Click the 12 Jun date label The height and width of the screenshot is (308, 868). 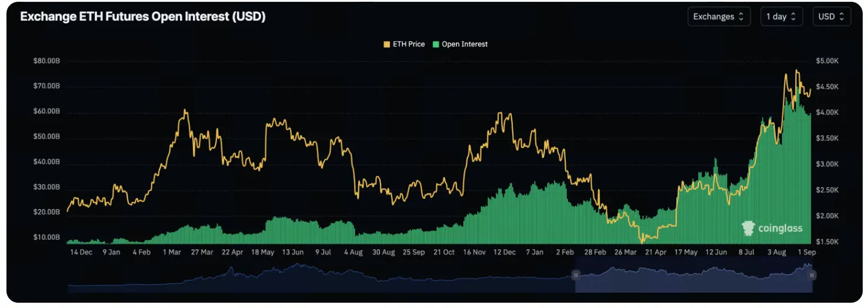(x=716, y=252)
